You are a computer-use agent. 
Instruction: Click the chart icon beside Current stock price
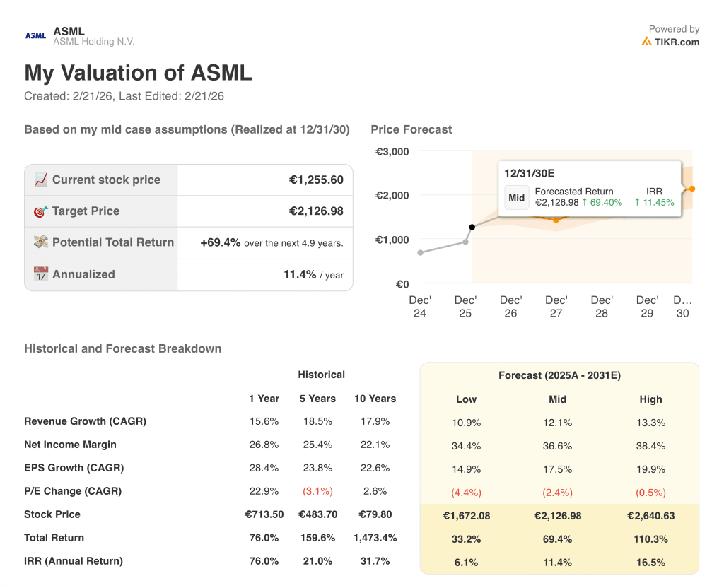(41, 179)
